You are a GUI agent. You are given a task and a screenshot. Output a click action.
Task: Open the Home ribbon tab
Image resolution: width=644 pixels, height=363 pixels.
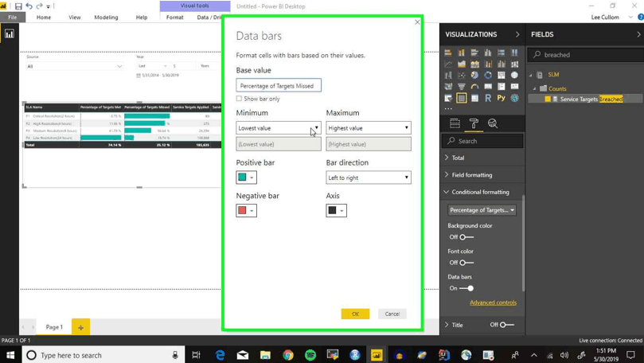[44, 18]
